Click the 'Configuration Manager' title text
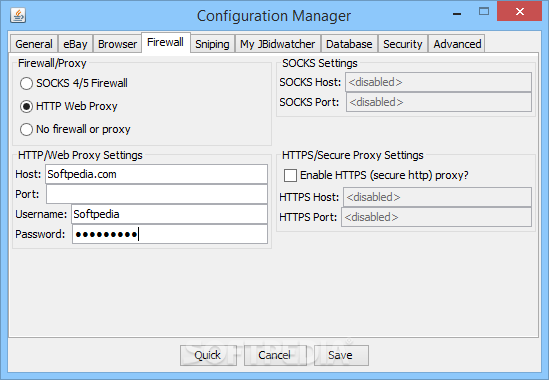 click(x=274, y=16)
